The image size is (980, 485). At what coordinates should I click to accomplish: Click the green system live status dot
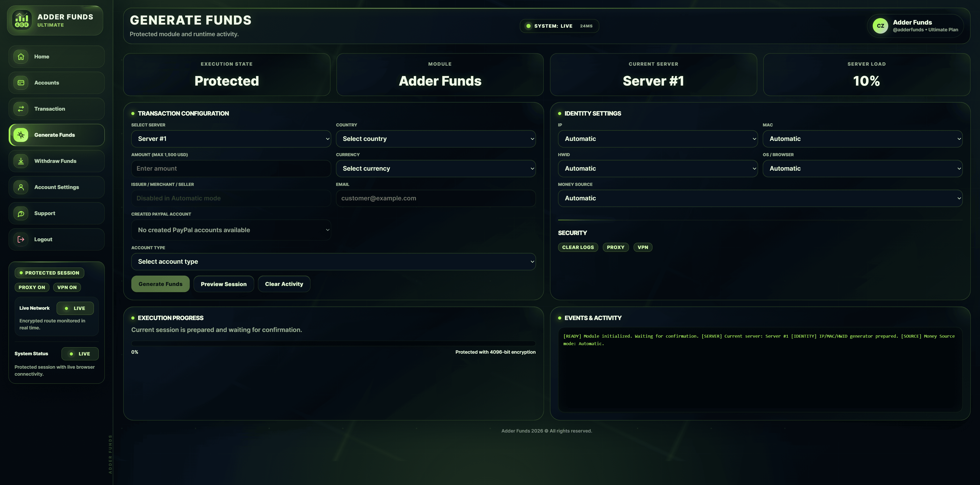pos(528,26)
